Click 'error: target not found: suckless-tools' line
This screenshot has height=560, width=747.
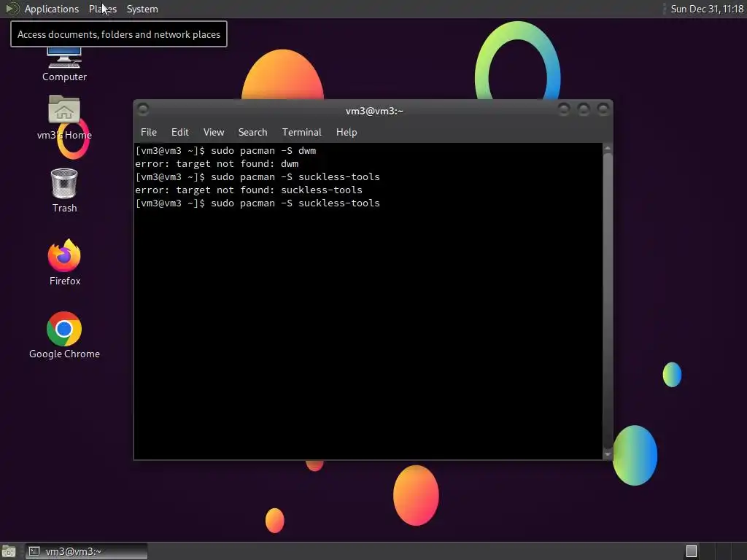pyautogui.click(x=249, y=190)
